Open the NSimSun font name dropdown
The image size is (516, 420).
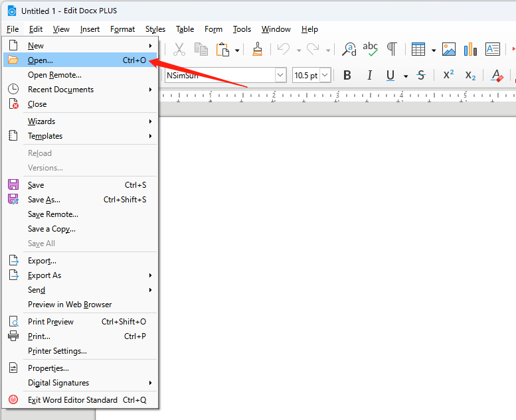click(280, 76)
